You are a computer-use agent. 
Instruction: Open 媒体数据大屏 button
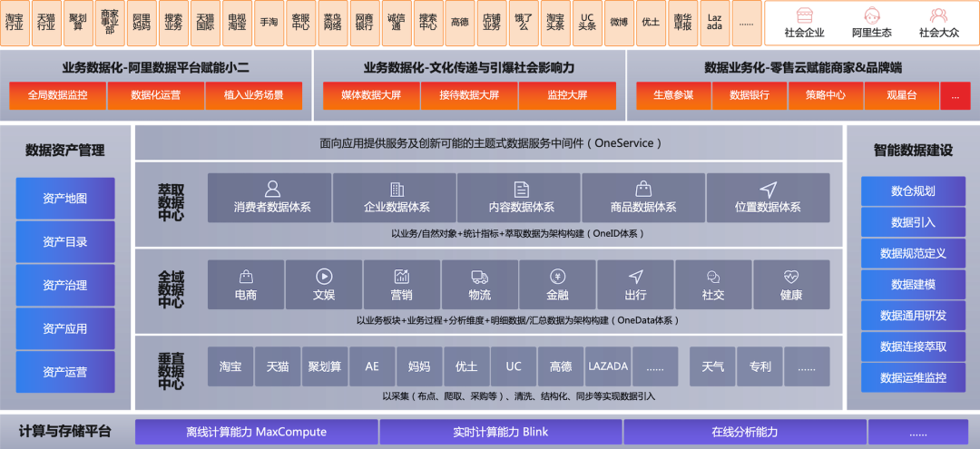[x=371, y=95]
